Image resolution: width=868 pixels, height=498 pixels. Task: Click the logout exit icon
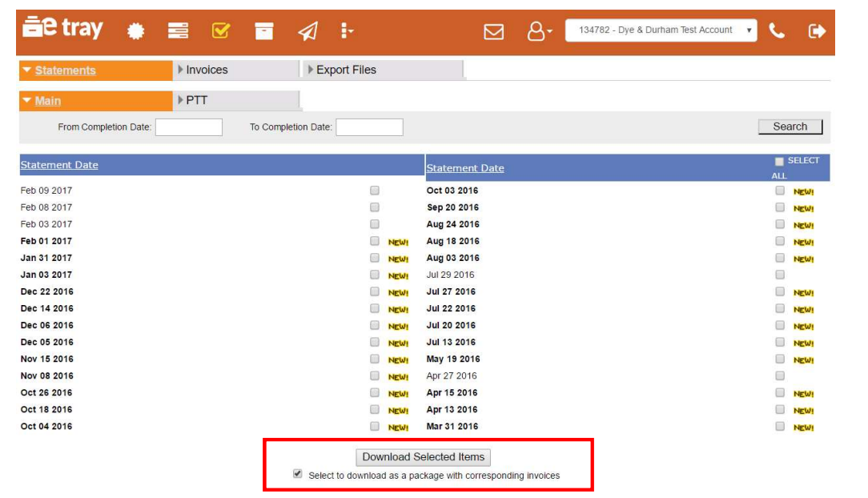(x=817, y=30)
